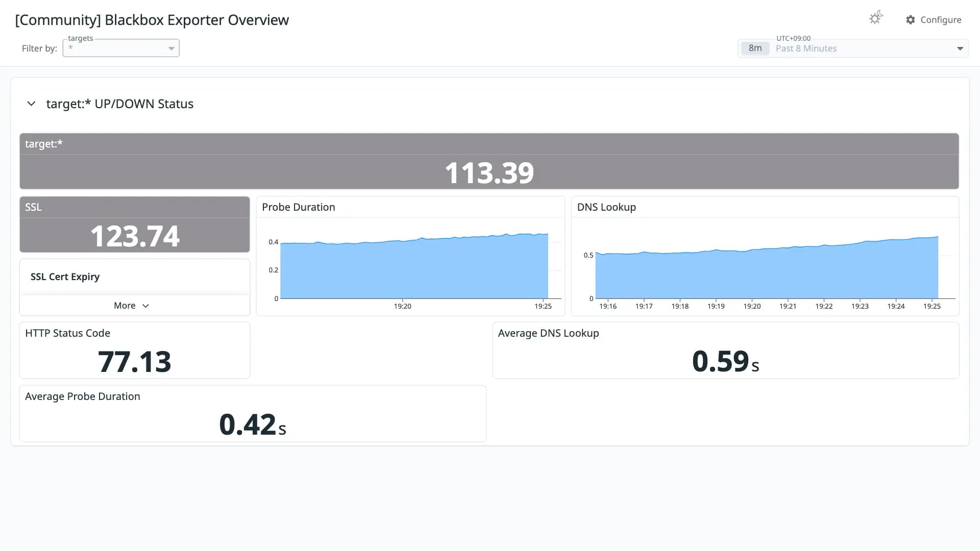Open the Past 8 Minutes time range selector
Viewport: 980px width, 551px height.
point(853,48)
